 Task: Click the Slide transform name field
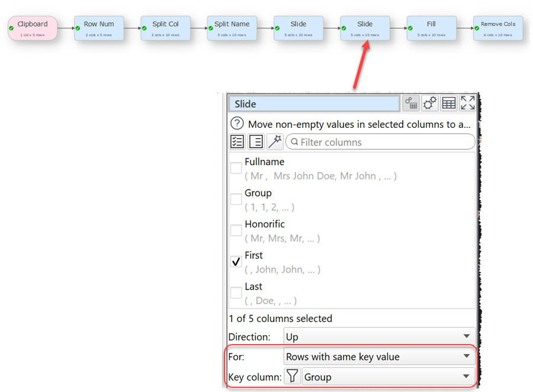click(314, 104)
